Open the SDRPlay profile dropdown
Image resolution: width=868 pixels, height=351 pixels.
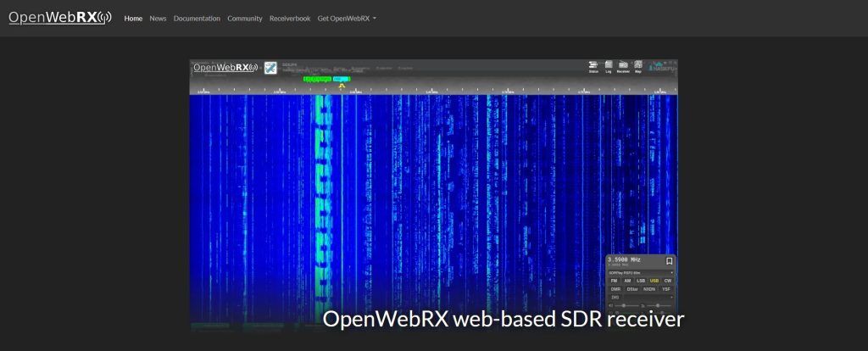tap(641, 273)
